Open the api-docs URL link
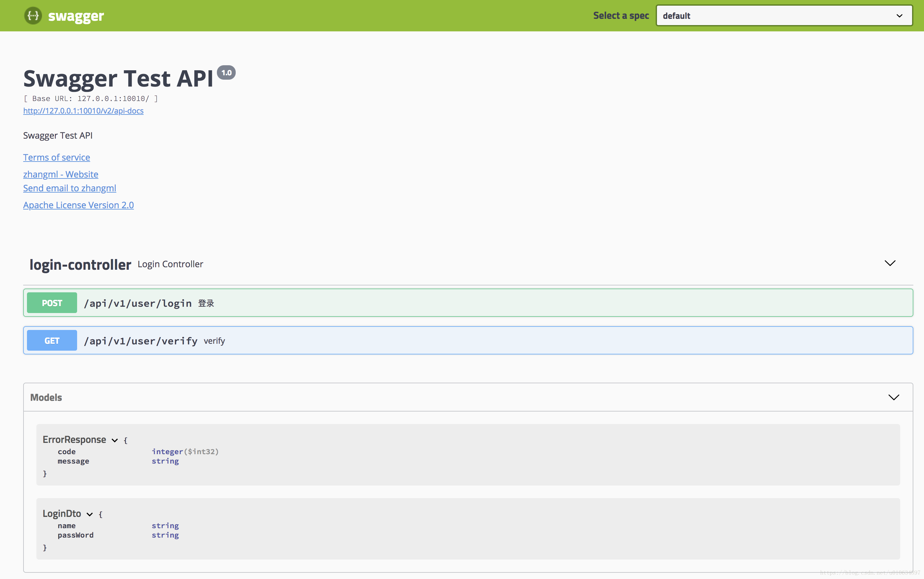Image resolution: width=924 pixels, height=579 pixels. (x=83, y=111)
